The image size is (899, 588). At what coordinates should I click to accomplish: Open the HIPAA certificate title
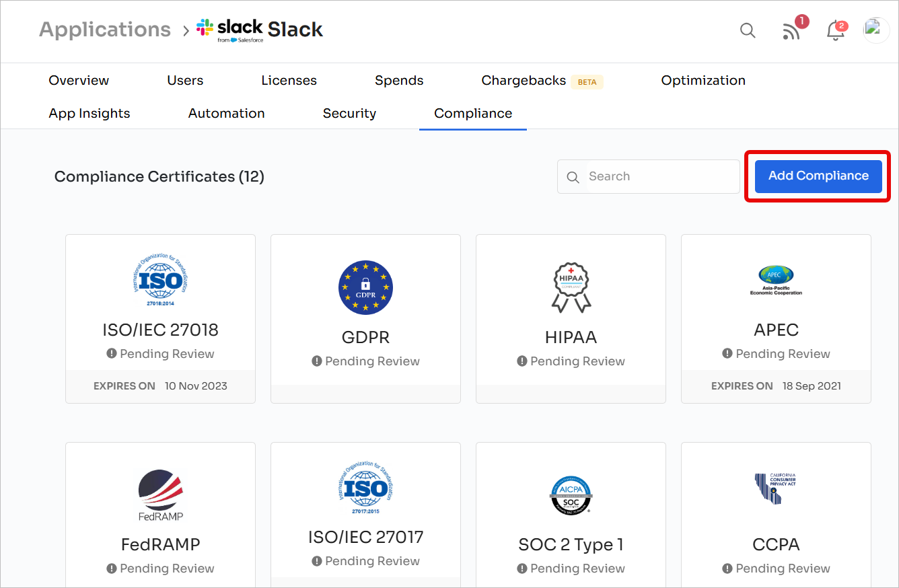pos(571,337)
